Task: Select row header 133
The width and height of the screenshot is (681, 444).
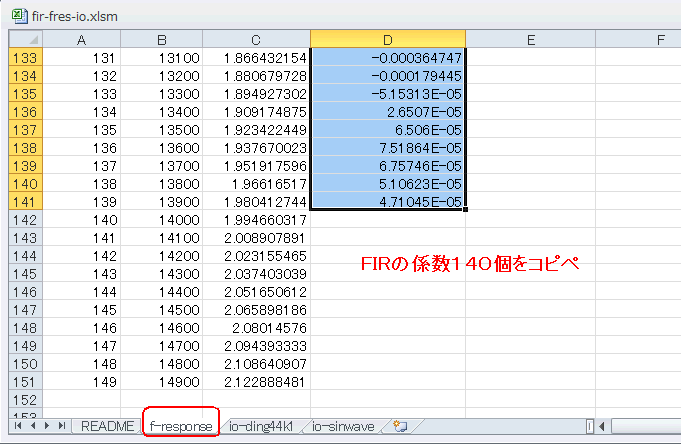Action: 26,57
